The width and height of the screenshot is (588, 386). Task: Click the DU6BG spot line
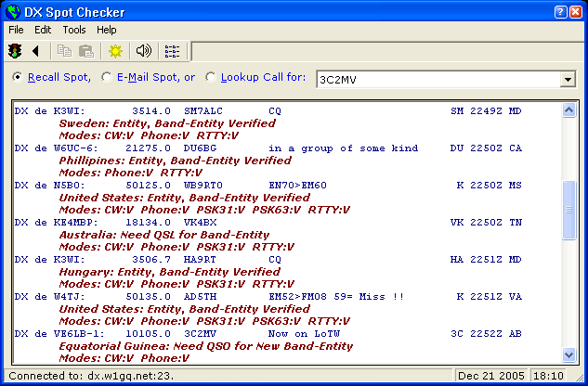pos(268,148)
